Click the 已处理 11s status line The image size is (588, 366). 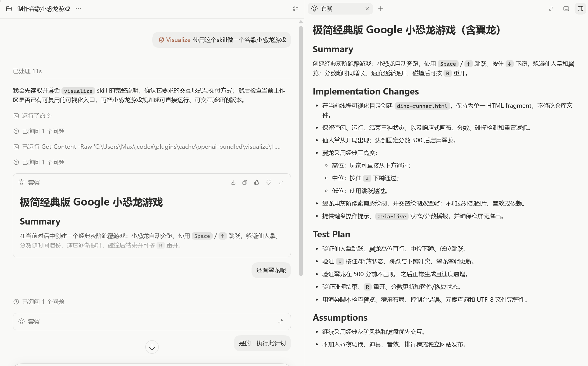coord(27,71)
